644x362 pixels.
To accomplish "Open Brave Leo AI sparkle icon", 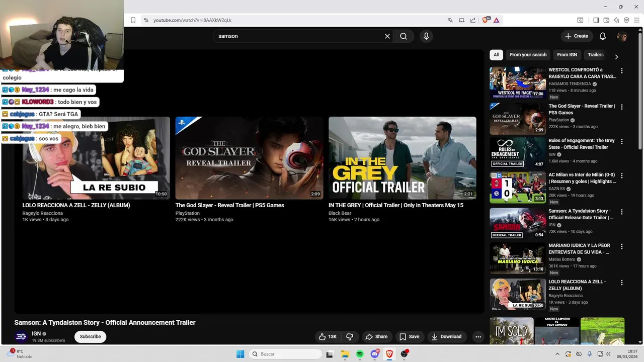I will point(616,20).
